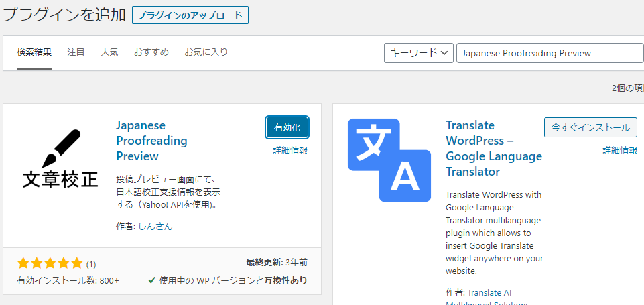The image size is (644, 305).
Task: Click the five-star rating of Japanese Proofreading Preview
Action: pyautogui.click(x=50, y=263)
